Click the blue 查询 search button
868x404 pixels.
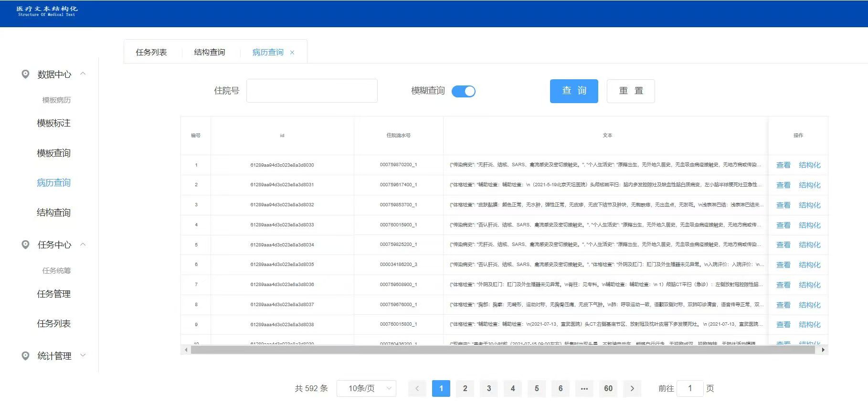click(x=574, y=91)
